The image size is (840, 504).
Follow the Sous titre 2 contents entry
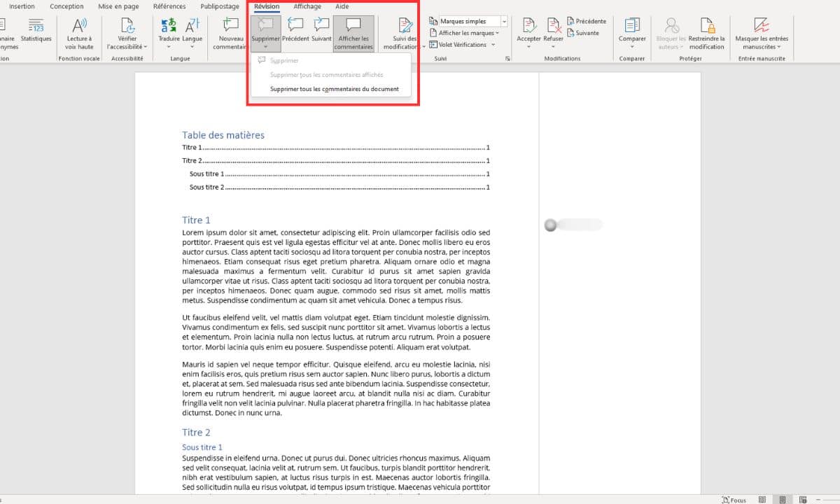click(339, 187)
